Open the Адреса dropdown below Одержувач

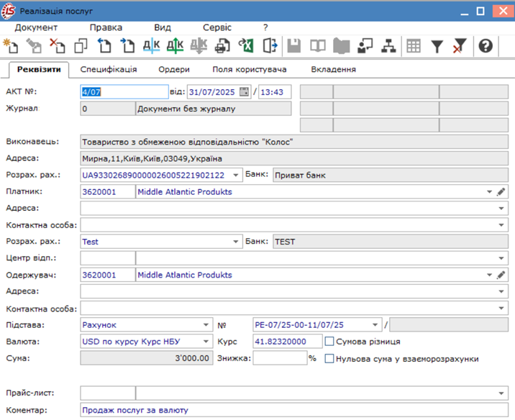501,291
